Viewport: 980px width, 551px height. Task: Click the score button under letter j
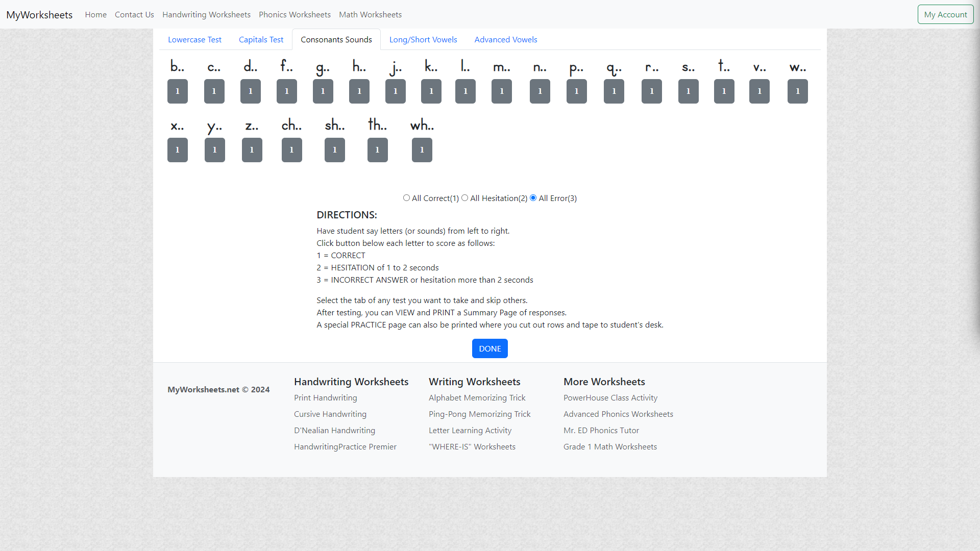pos(396,91)
